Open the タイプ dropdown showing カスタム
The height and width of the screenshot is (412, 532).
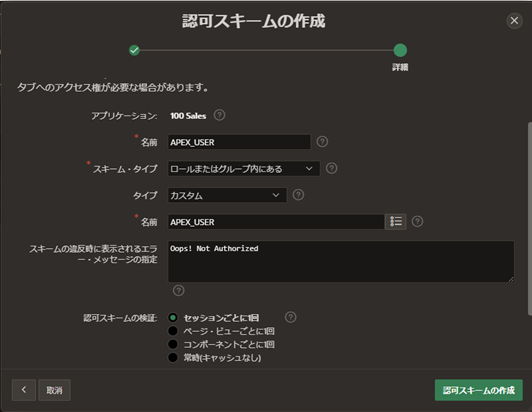pyautogui.click(x=227, y=195)
